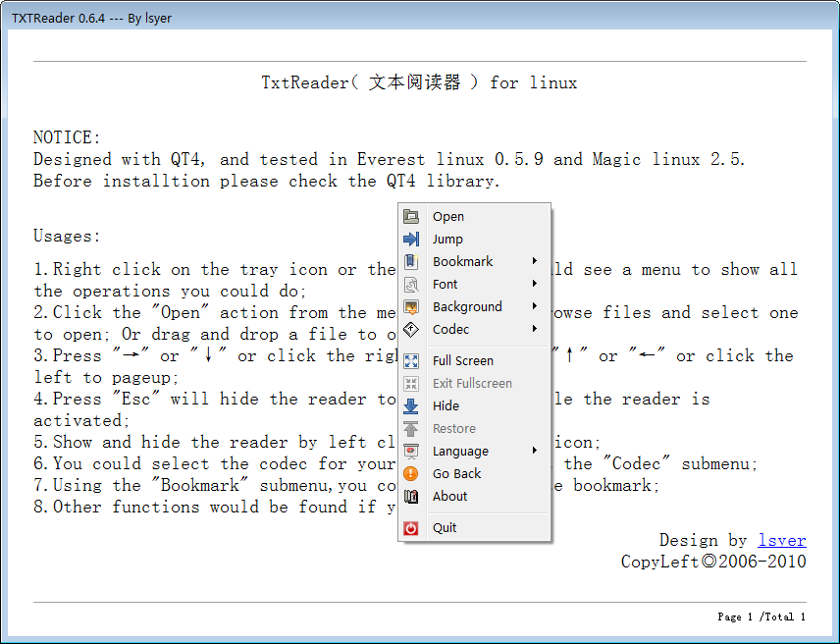Image resolution: width=840 pixels, height=644 pixels.
Task: Click the disabled Exit Fullscreen entry
Action: coord(475,384)
